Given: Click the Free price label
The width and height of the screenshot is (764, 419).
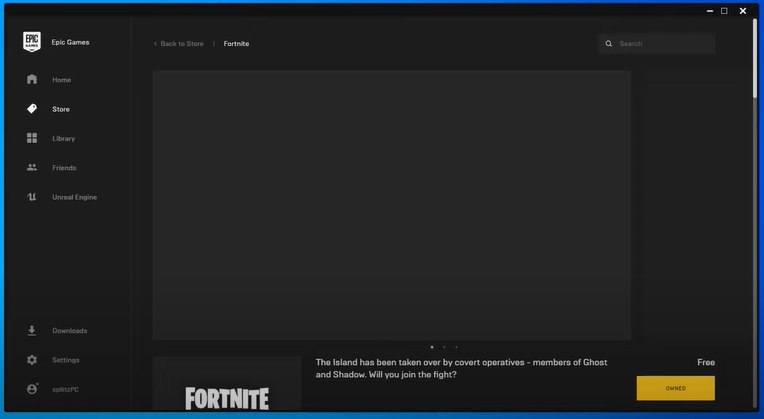Looking at the screenshot, I should pos(706,362).
